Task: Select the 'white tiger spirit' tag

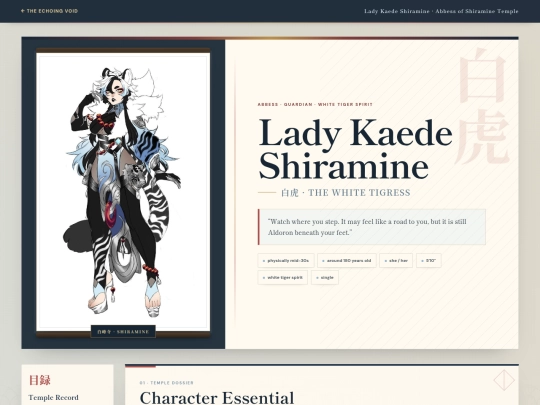Action: 283,278
